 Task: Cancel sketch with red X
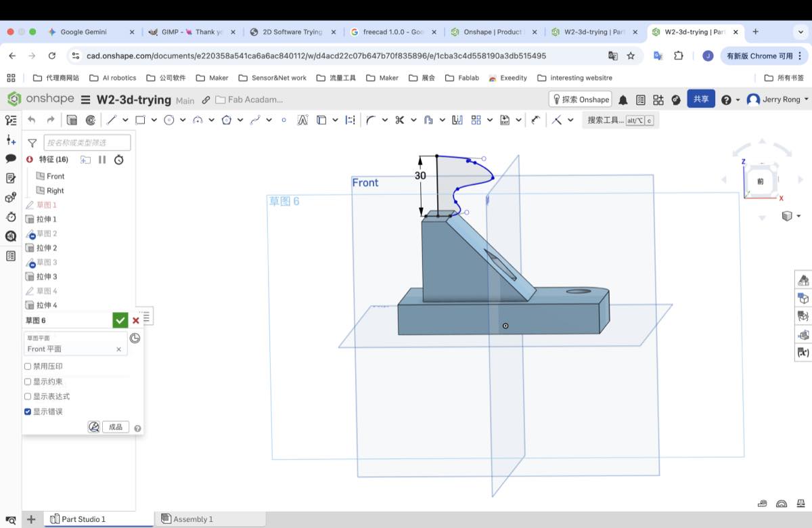tap(136, 320)
